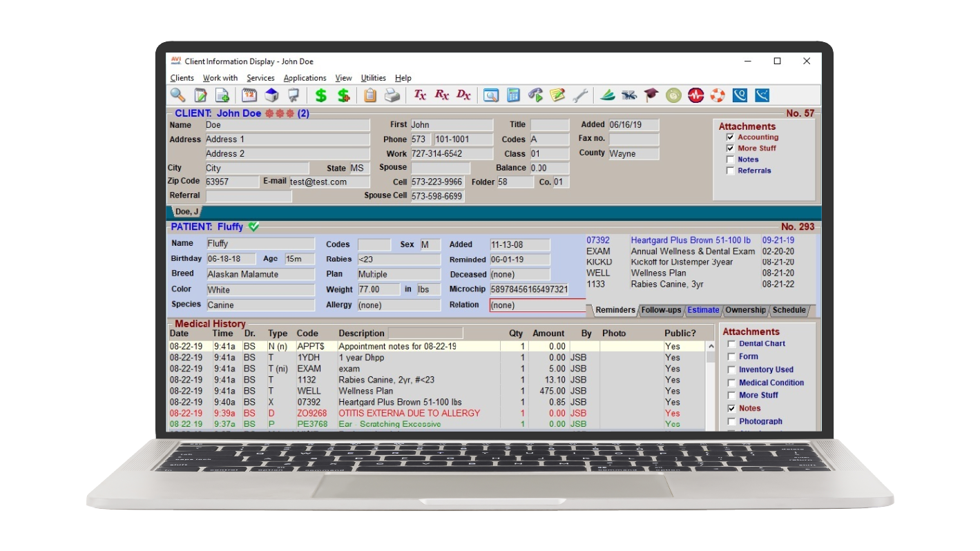Click the clipboard toolbar icon
The height and width of the screenshot is (551, 980).
pos(370,95)
